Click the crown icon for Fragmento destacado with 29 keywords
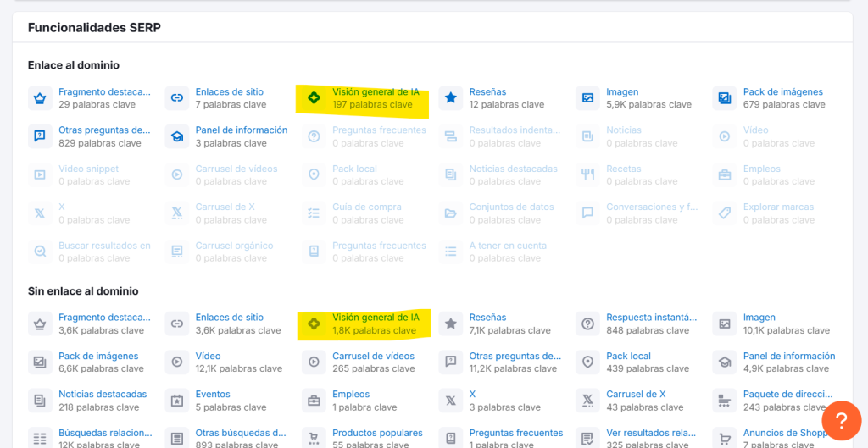868x448 pixels. coord(40,98)
